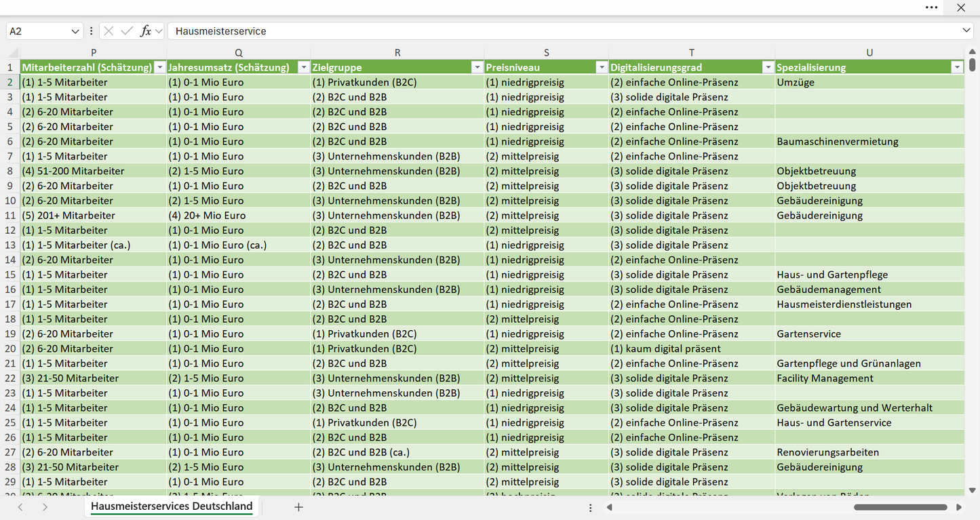Select row 22 header
This screenshot has height=520, width=980.
pos(10,378)
